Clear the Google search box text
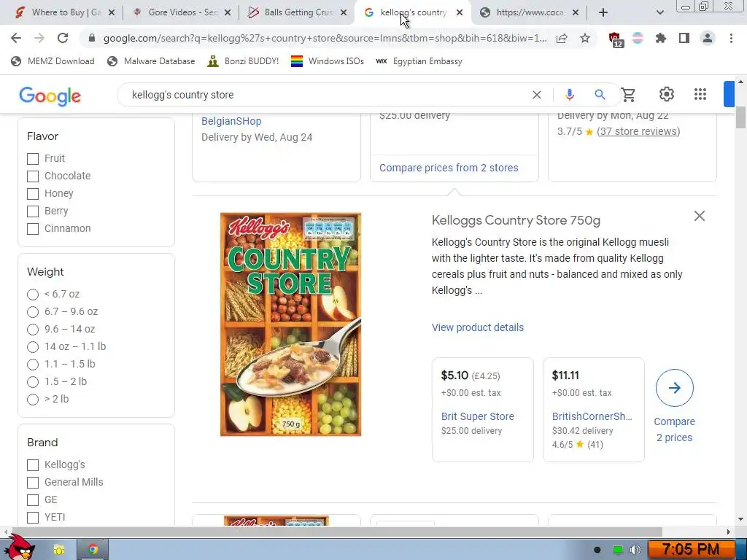The width and height of the screenshot is (747, 560). [x=537, y=95]
